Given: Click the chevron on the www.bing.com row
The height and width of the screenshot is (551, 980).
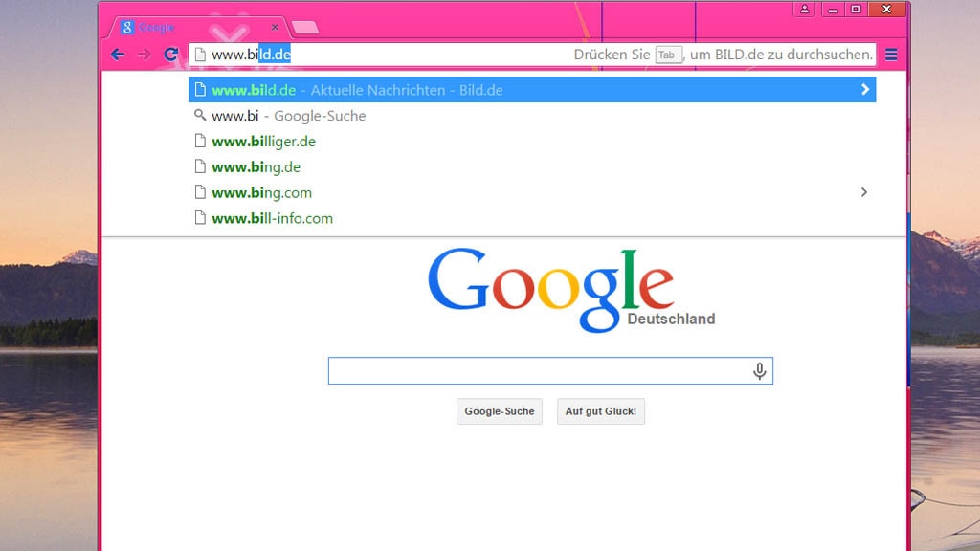Looking at the screenshot, I should point(864,192).
